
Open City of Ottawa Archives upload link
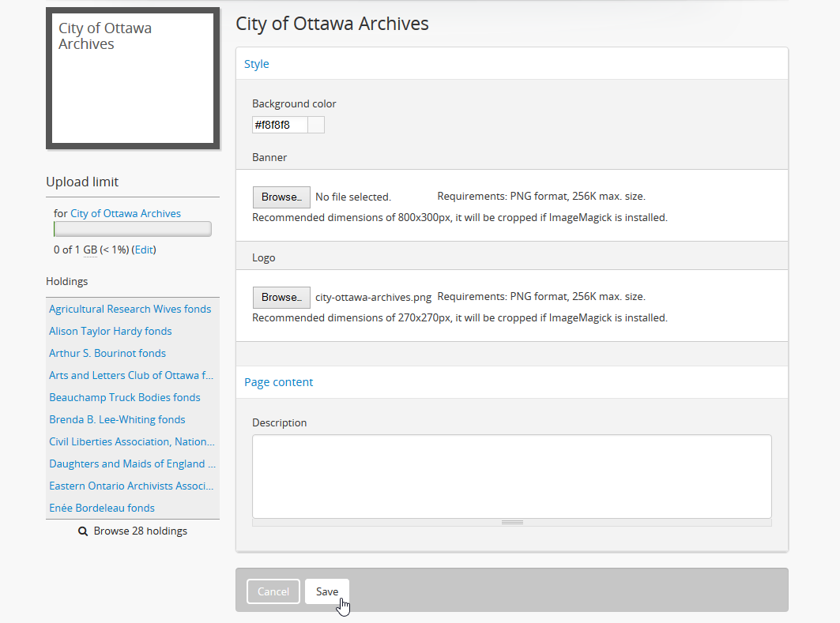tap(126, 213)
